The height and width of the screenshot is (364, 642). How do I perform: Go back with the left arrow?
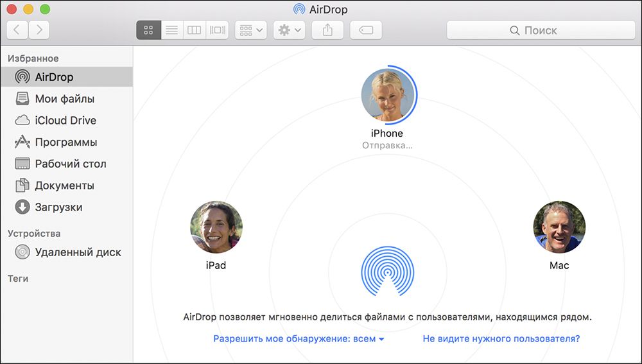[x=17, y=30]
